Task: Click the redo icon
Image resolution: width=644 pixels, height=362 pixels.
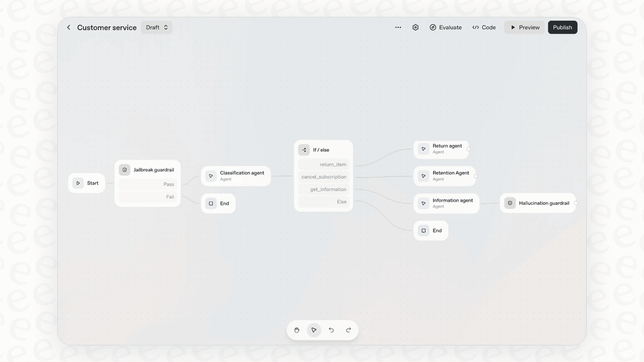Action: [x=348, y=330]
